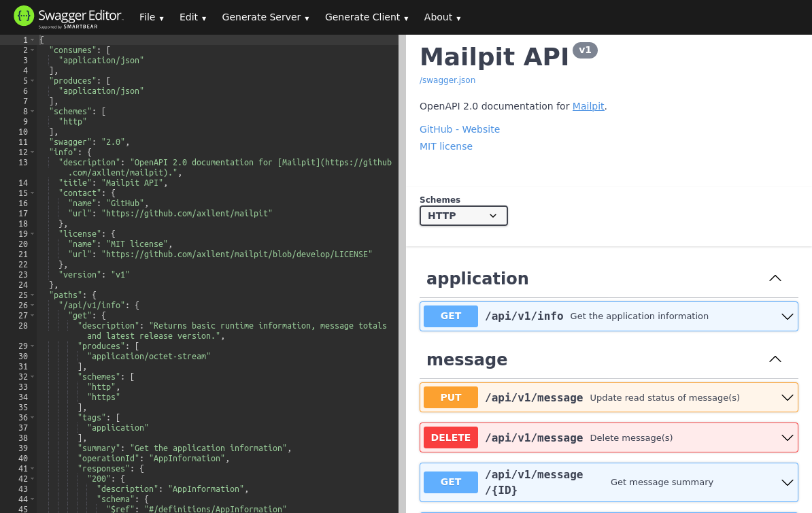Click the "swagger": "2.0" code line
Screen dimensions: 812x513
[89, 142]
